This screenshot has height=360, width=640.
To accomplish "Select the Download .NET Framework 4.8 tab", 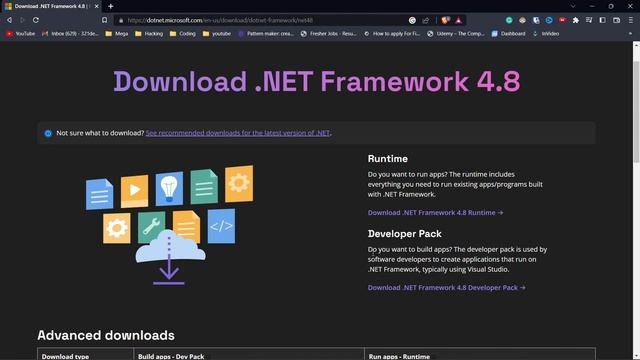I will click(x=51, y=6).
